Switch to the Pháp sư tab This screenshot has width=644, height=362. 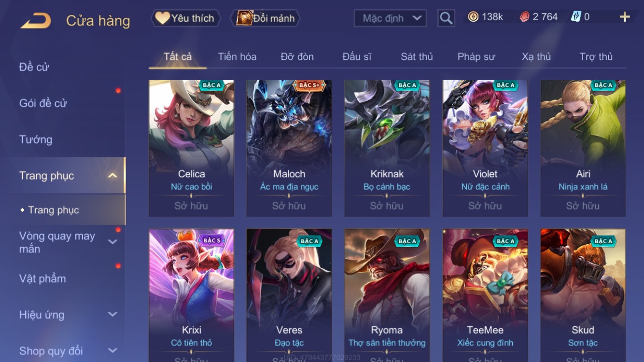click(x=476, y=56)
